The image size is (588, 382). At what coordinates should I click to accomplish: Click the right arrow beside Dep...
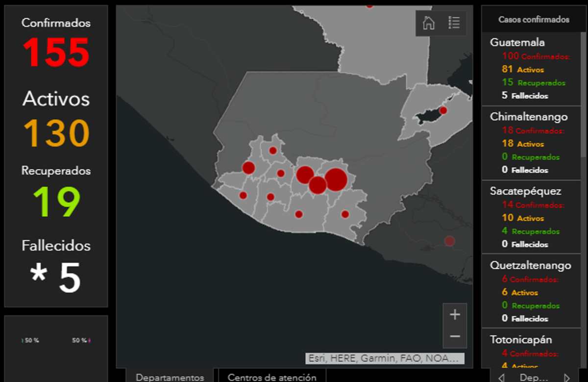point(566,378)
